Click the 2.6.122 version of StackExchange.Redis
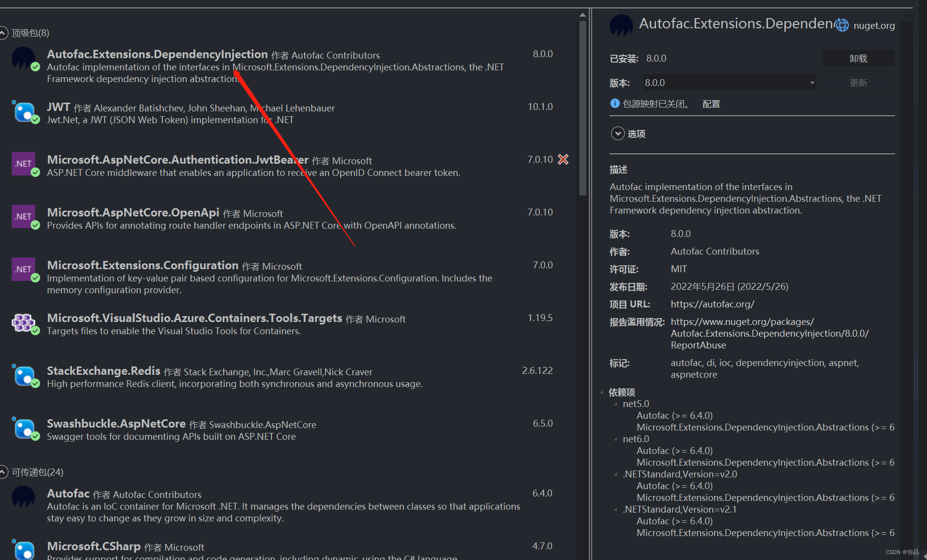The image size is (927, 560). (537, 370)
